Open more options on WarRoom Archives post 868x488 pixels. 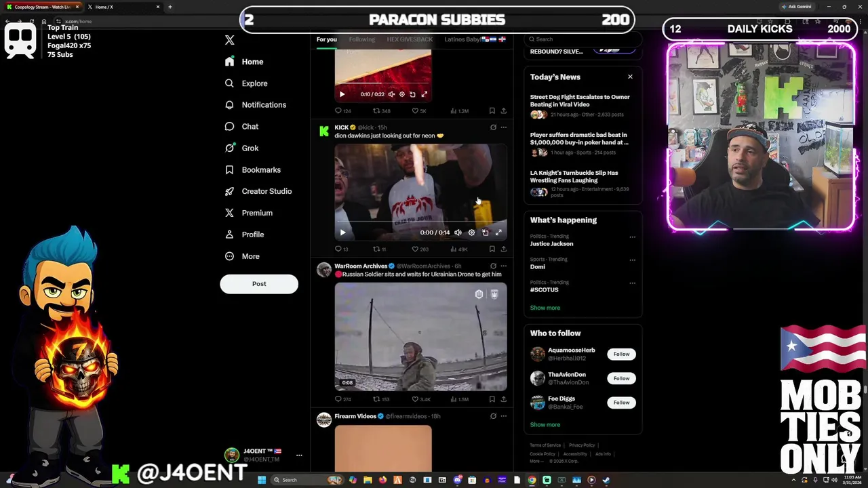503,266
